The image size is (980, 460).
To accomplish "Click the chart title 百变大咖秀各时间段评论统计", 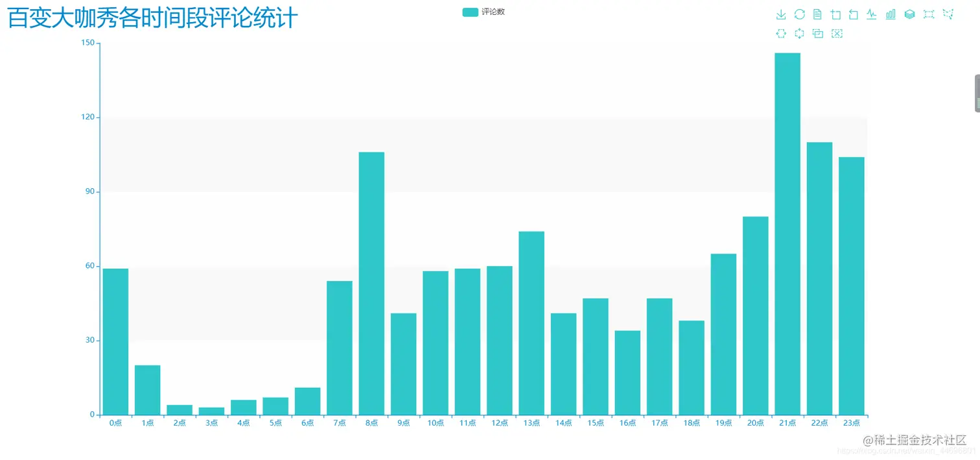I will pos(152,18).
